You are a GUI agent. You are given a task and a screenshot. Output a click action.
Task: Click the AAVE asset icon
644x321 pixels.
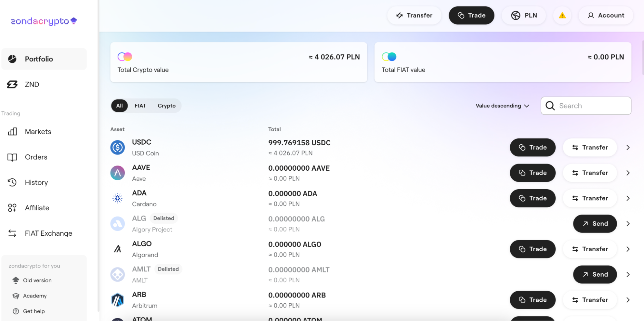coord(118,173)
